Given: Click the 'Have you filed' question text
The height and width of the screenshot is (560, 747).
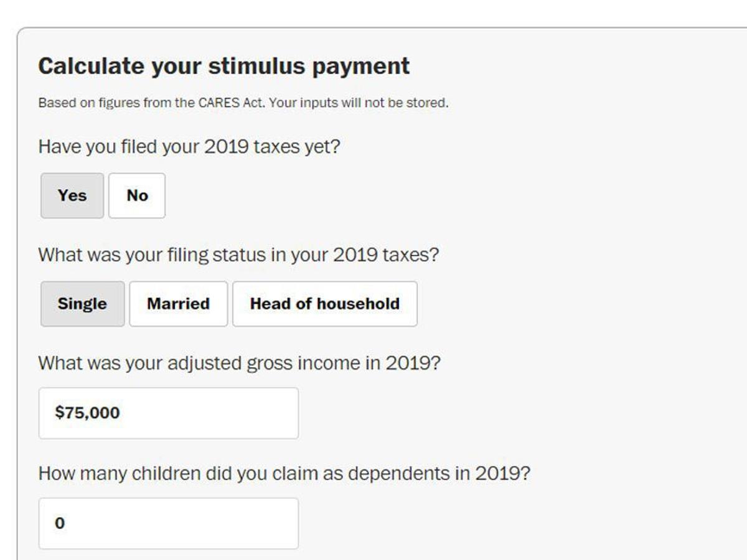Looking at the screenshot, I should pos(189,147).
